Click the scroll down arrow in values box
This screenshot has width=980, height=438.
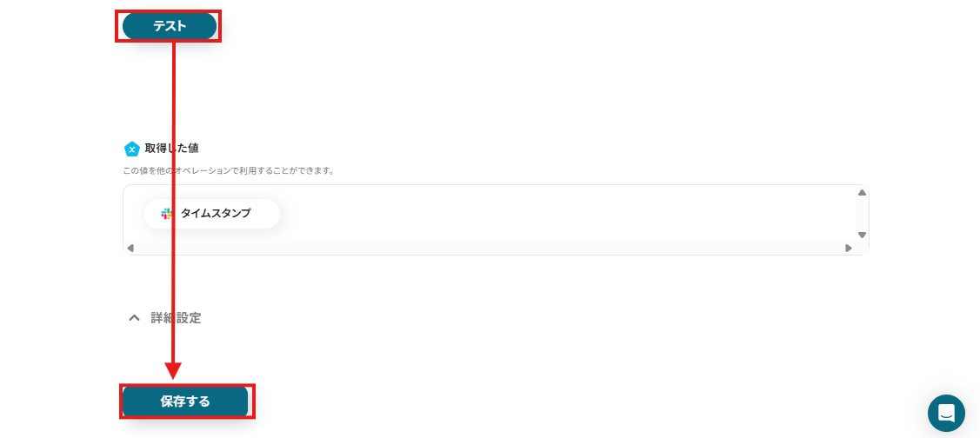click(x=862, y=235)
